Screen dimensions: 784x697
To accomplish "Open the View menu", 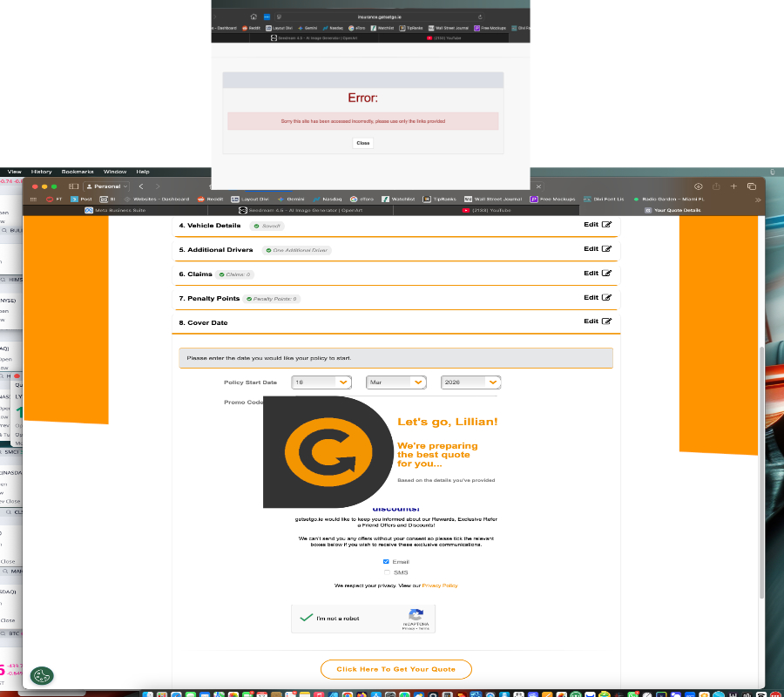I will (x=15, y=172).
